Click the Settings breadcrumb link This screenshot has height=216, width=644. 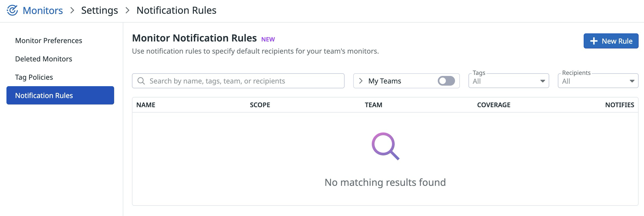(100, 10)
